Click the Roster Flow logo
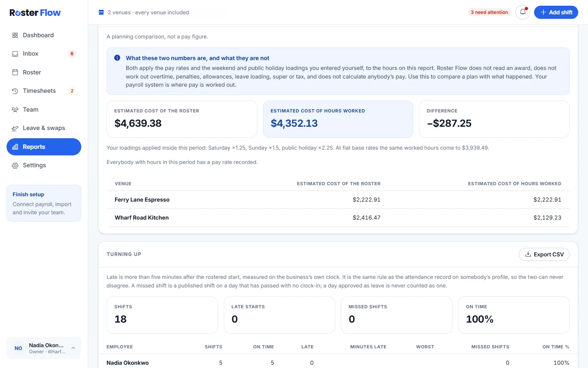Viewport: 588px width, 368px height. click(x=35, y=13)
